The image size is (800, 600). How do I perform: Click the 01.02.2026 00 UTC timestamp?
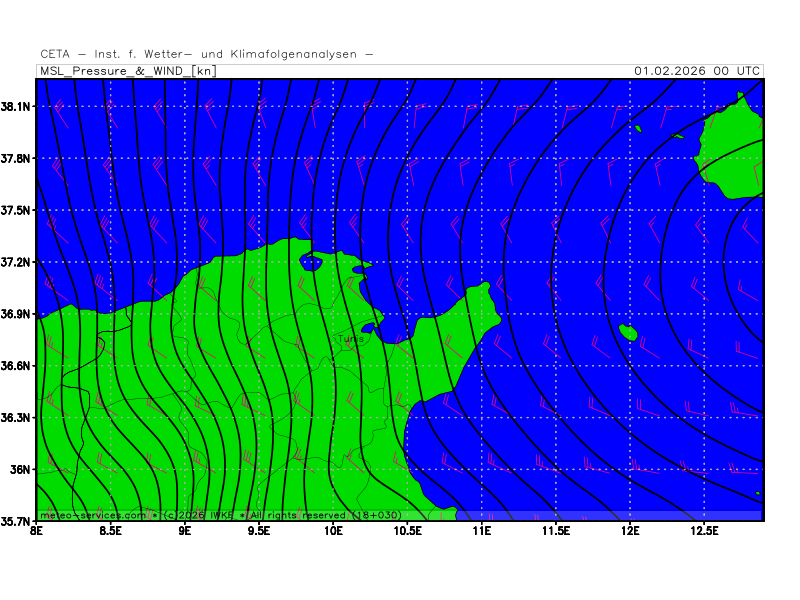697,71
